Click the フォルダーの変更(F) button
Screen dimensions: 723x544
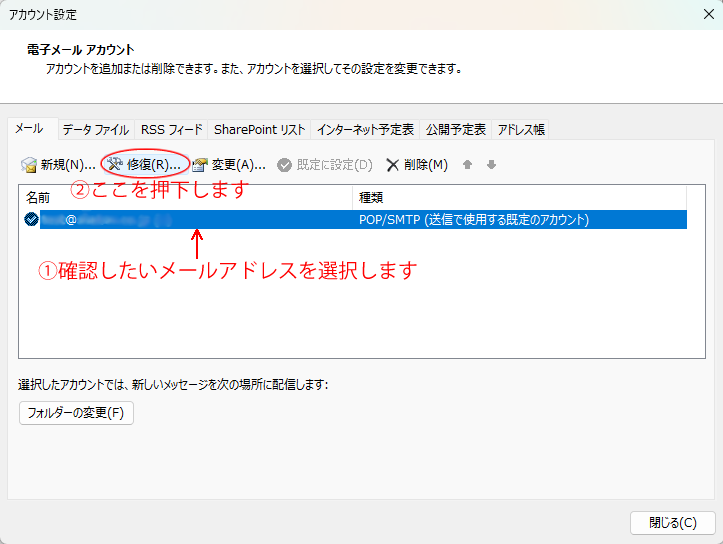coord(76,413)
